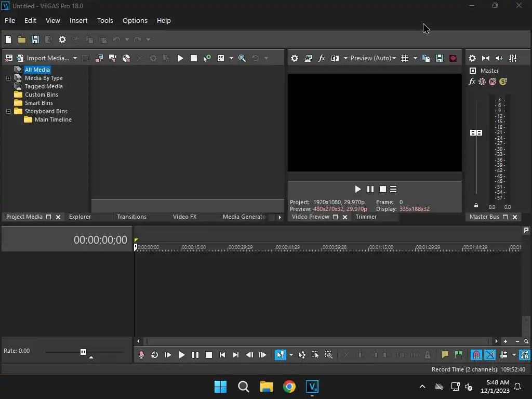
Task: Toggle the overlays grid icon in the preview
Action: 404,58
